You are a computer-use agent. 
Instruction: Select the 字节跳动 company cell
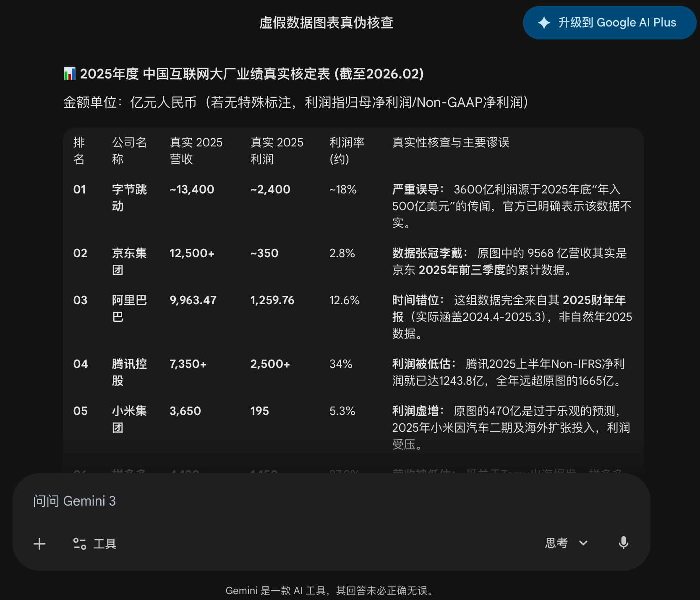coord(129,198)
